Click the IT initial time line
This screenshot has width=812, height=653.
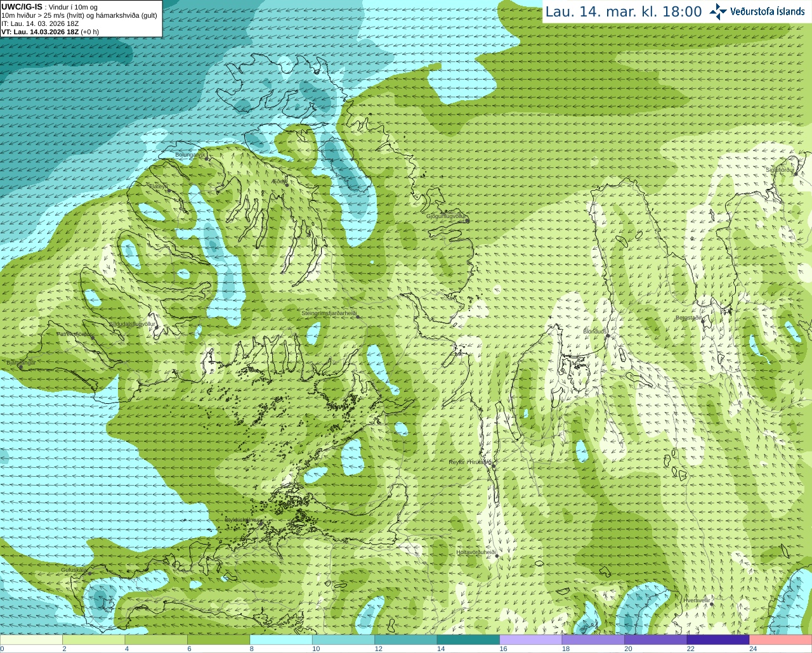coord(40,23)
